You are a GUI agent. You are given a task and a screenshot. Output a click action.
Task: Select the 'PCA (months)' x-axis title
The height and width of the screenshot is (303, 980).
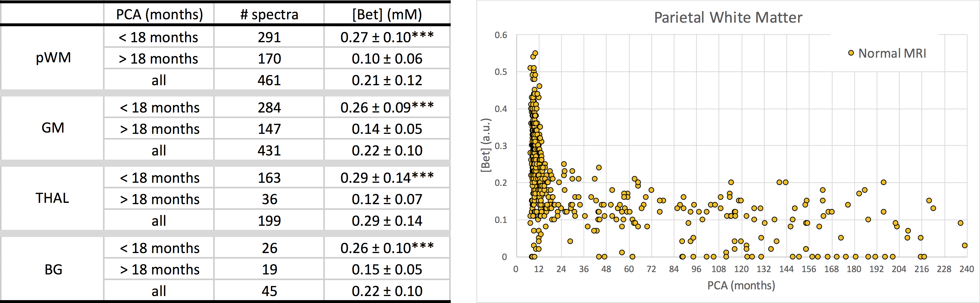click(x=741, y=285)
